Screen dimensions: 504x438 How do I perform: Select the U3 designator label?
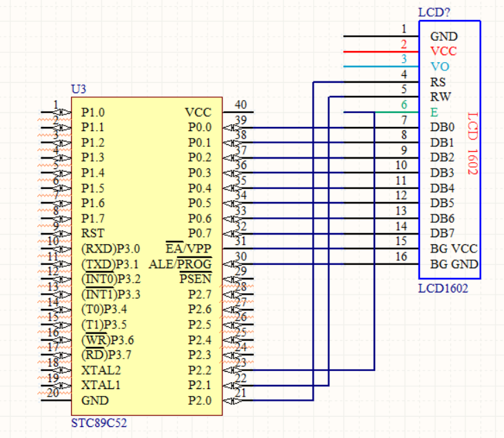point(79,90)
